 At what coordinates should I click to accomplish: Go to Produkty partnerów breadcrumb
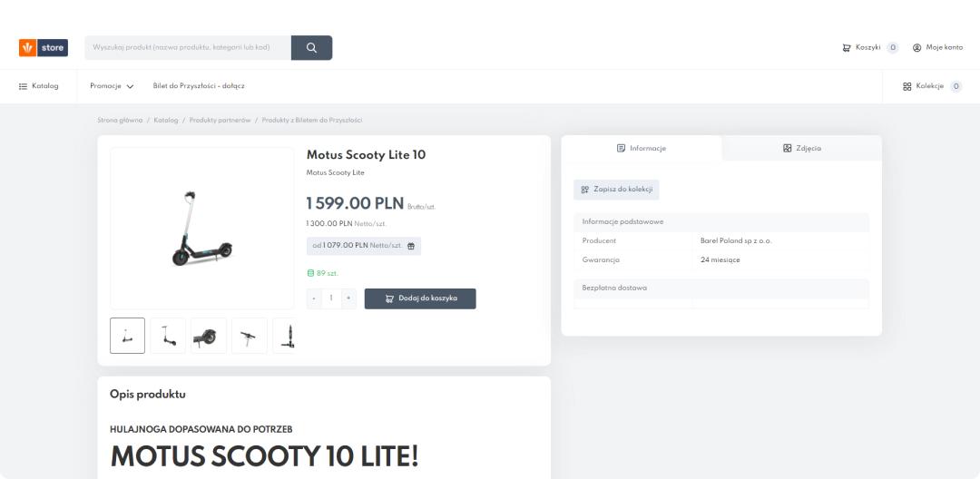[220, 120]
